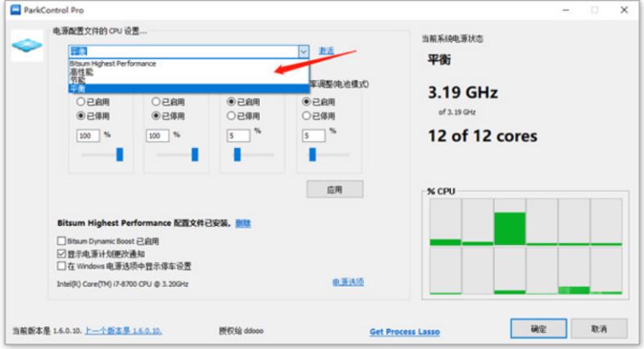Click the 5 percent field in the battery-mode group

(313, 136)
